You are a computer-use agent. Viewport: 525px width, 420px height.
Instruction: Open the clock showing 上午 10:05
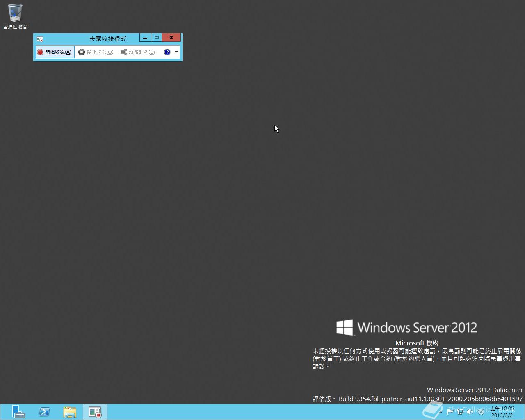(502, 412)
